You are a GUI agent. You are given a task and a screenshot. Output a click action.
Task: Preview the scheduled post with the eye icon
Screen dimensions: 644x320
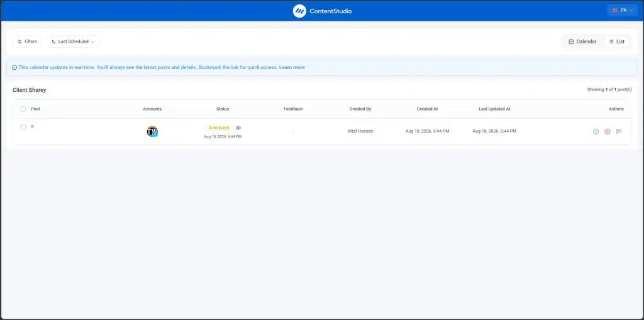tap(238, 128)
